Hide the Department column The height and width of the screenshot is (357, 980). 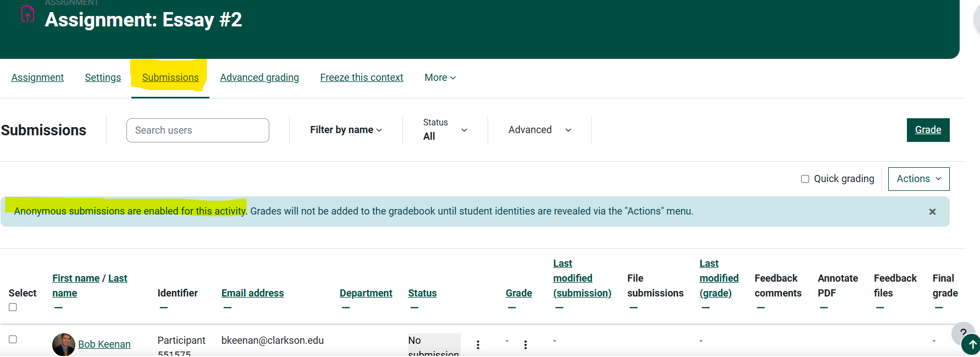346,307
